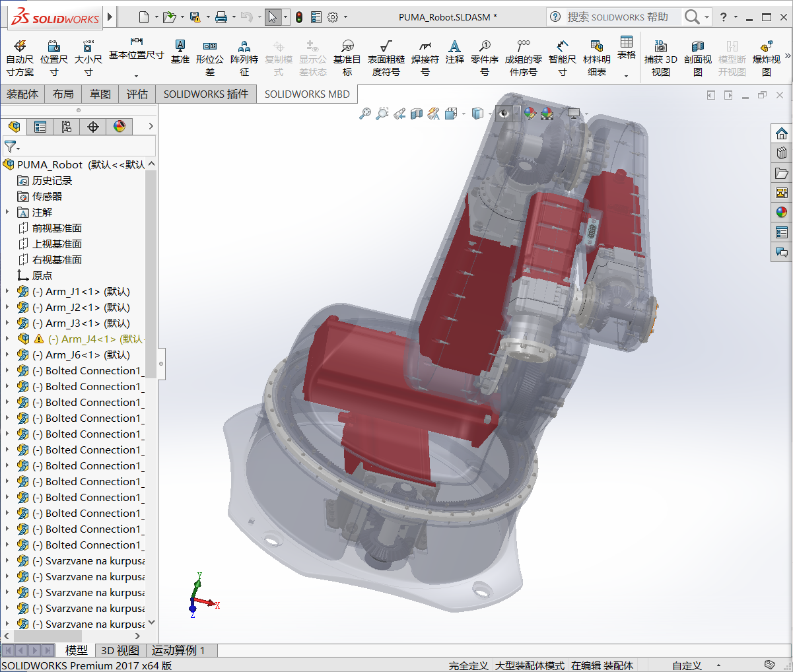
Task: Switch to PropertyManager panel tab
Action: coord(40,126)
